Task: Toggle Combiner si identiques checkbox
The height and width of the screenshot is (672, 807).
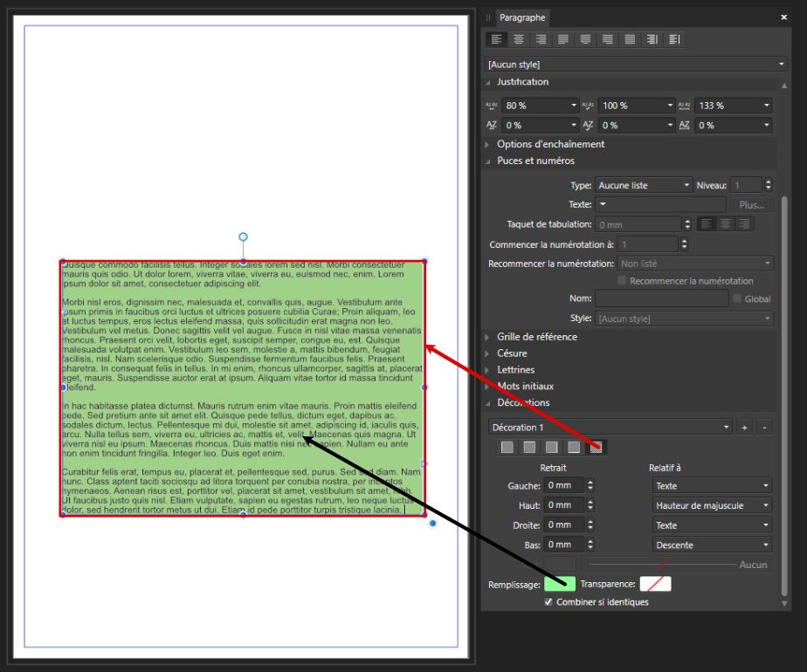Action: 548,601
